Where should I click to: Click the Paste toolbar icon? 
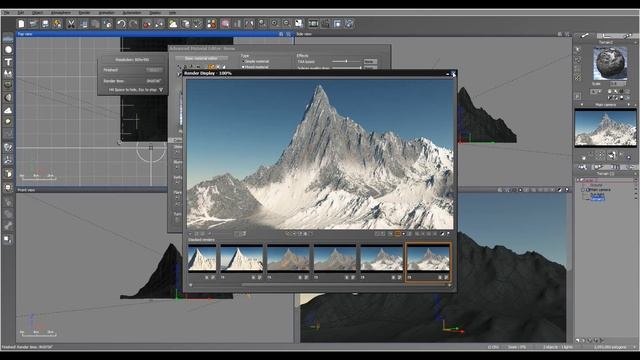click(x=95, y=24)
